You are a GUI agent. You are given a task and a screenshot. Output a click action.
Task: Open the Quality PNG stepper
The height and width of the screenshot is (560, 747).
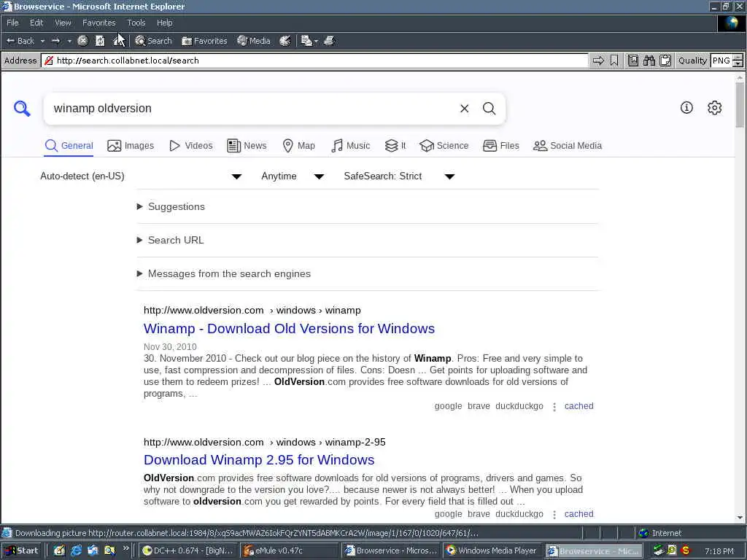pyautogui.click(x=738, y=61)
